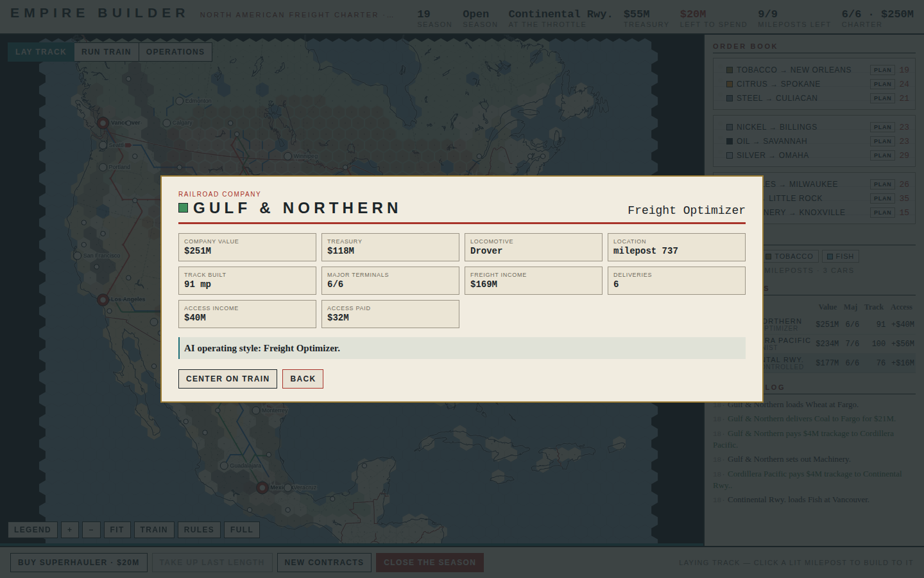The height and width of the screenshot is (578, 924).
Task: Plan the Oil to Savannah order
Action: pyautogui.click(x=883, y=141)
